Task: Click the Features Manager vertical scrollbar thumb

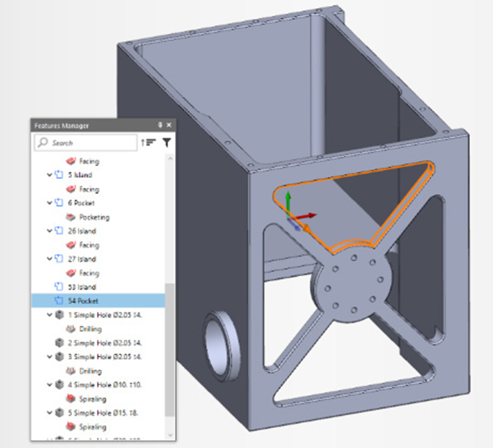Action: (169, 348)
